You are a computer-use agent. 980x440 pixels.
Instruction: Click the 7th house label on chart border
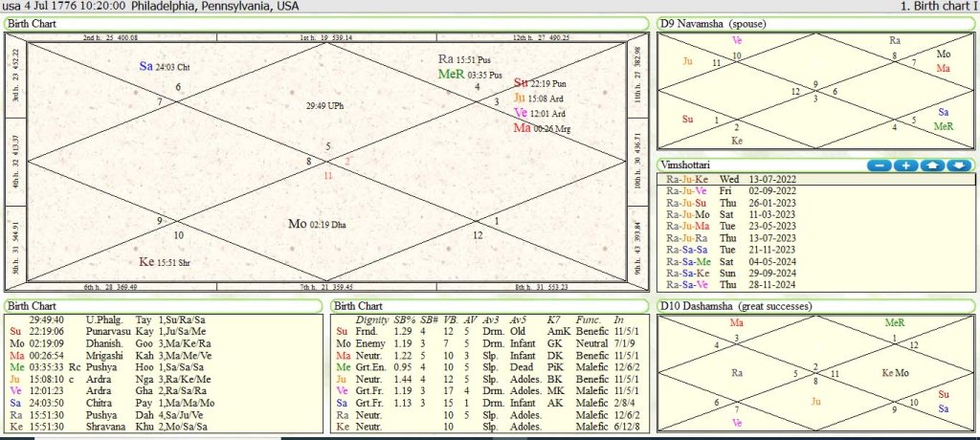(x=326, y=286)
